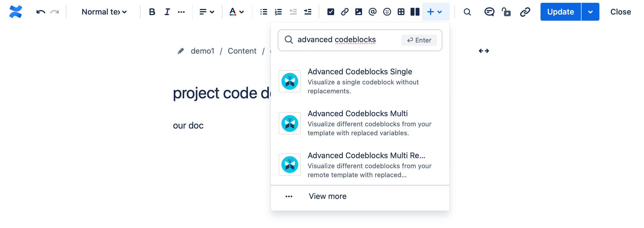Screen dimensions: 644x228
Task: Redo the last undone edit
Action: pos(55,12)
